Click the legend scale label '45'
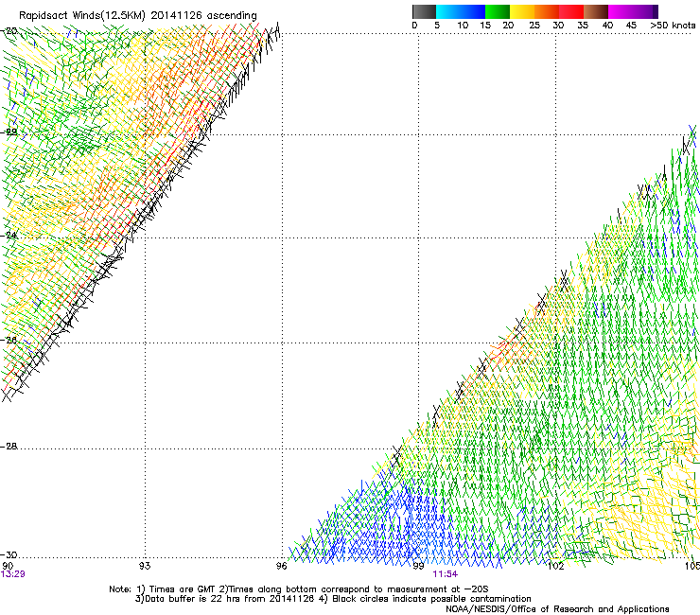The width and height of the screenshot is (700, 615). [x=631, y=26]
